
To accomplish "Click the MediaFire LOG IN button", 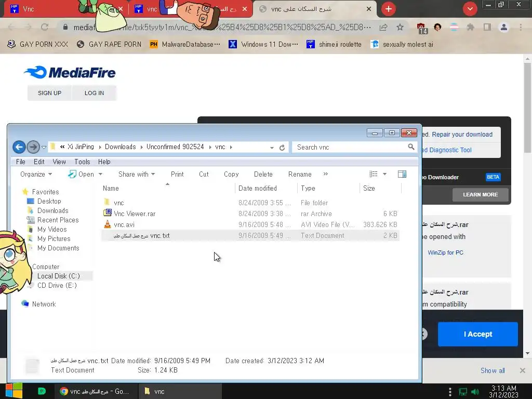I will coord(95,93).
